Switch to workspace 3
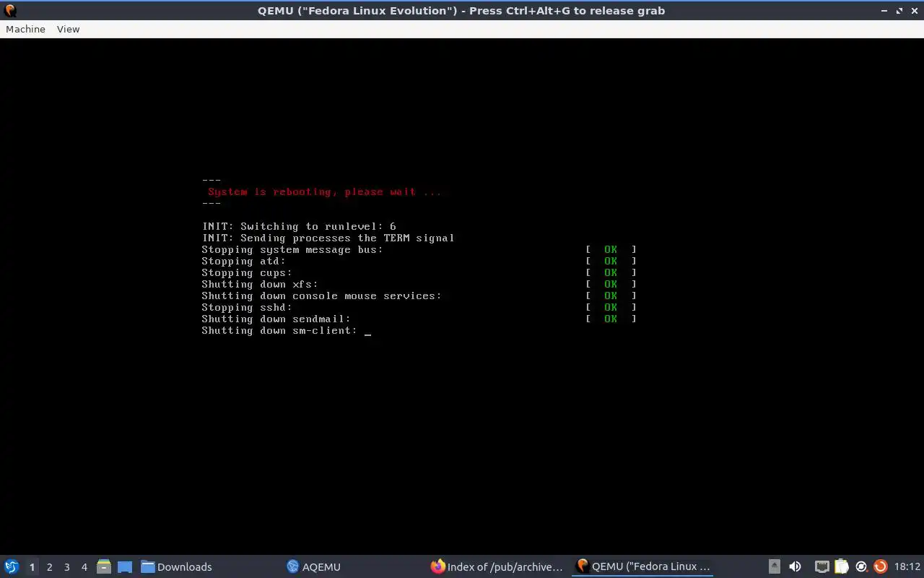The width and height of the screenshot is (924, 578). [67, 567]
